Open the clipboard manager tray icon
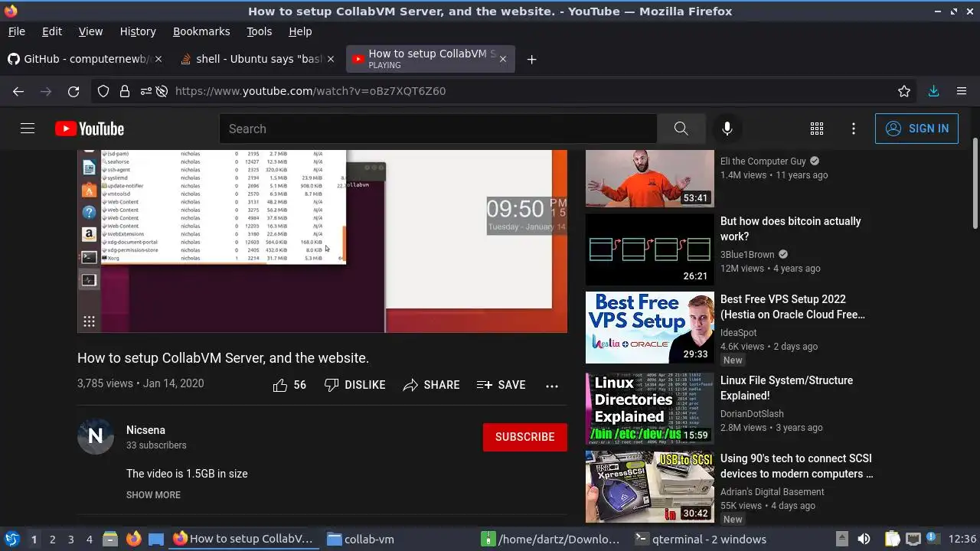980x551 pixels. (x=893, y=539)
